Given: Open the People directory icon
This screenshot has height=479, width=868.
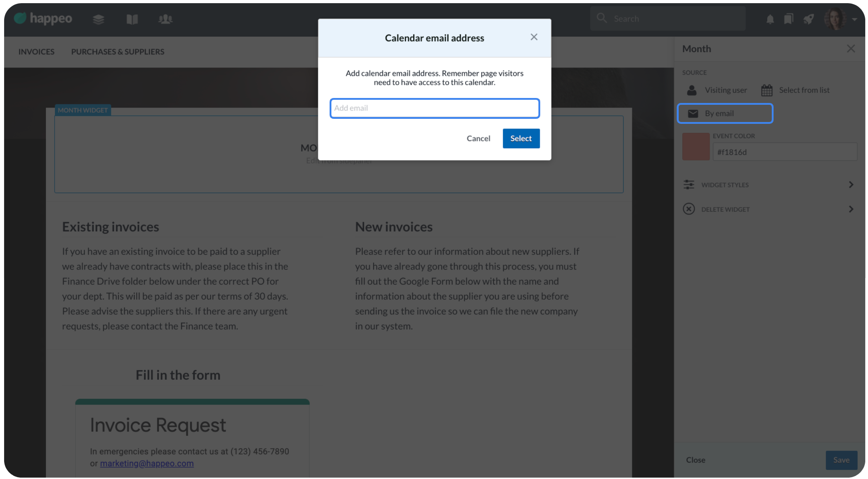Looking at the screenshot, I should 165,19.
